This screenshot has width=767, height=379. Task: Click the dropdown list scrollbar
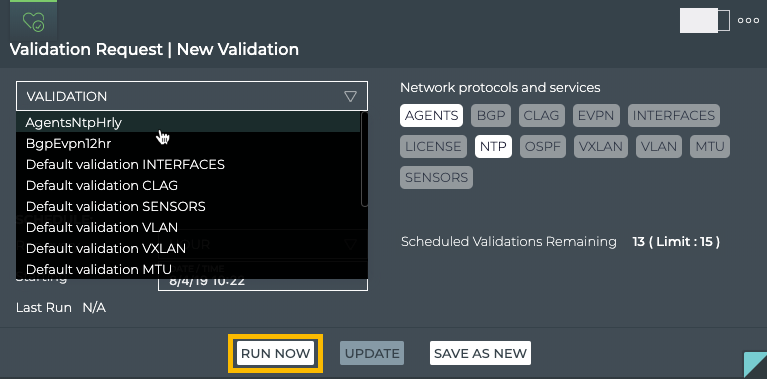pyautogui.click(x=364, y=159)
